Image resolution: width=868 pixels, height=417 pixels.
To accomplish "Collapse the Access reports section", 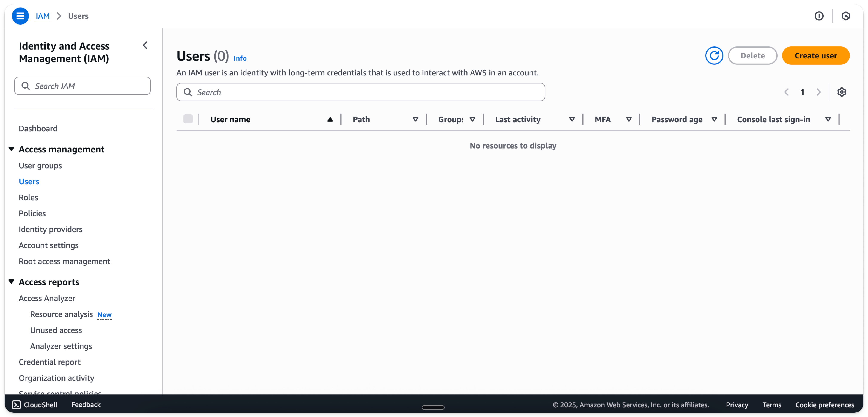I will click(x=11, y=282).
